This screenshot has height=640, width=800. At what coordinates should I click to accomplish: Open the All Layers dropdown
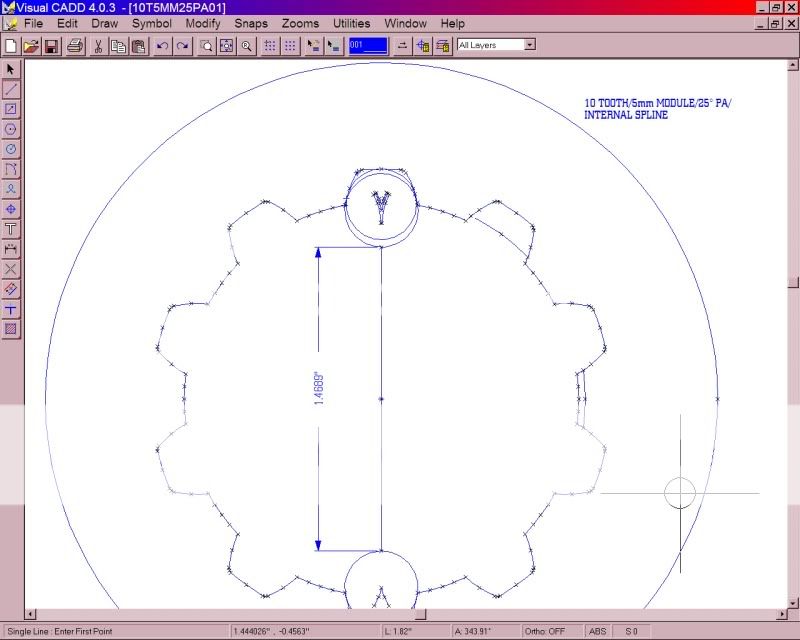[527, 44]
